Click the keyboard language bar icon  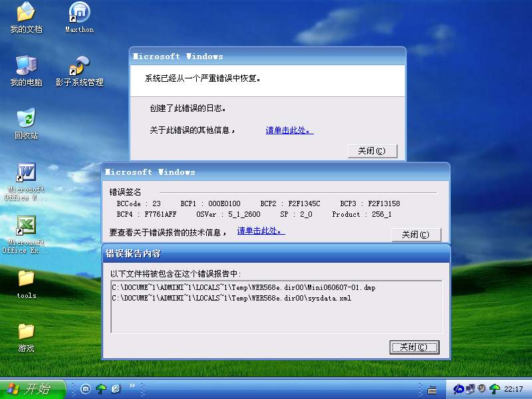pyautogui.click(x=432, y=390)
